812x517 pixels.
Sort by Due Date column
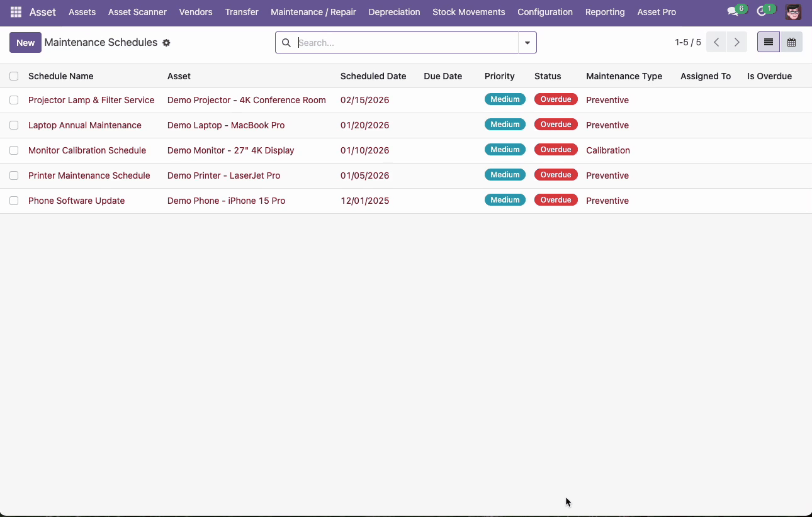click(443, 76)
